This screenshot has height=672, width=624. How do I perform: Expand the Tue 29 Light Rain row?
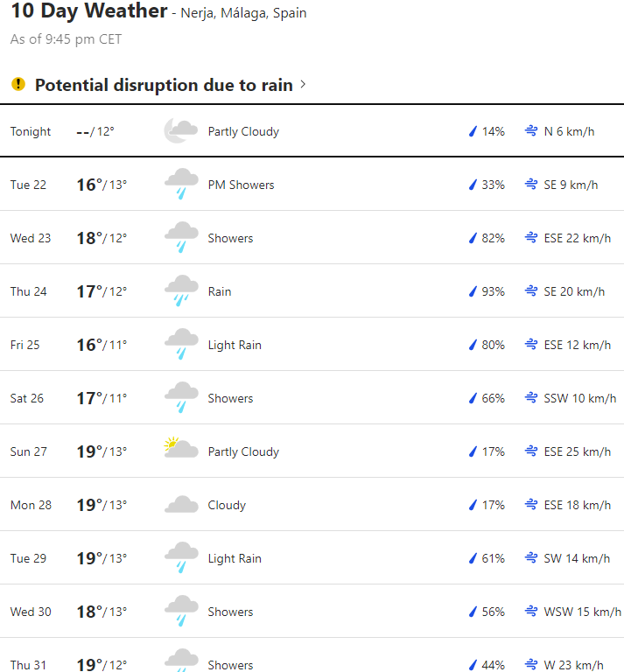tap(312, 558)
